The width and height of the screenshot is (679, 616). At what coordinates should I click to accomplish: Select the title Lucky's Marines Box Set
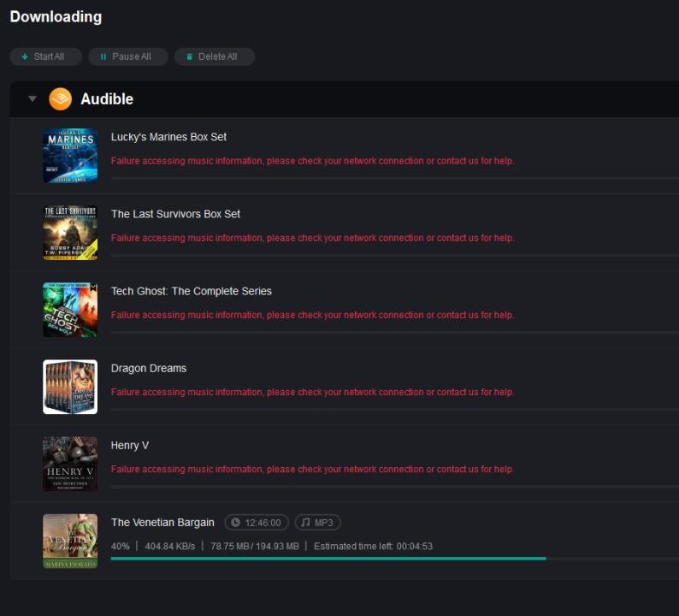tap(168, 137)
